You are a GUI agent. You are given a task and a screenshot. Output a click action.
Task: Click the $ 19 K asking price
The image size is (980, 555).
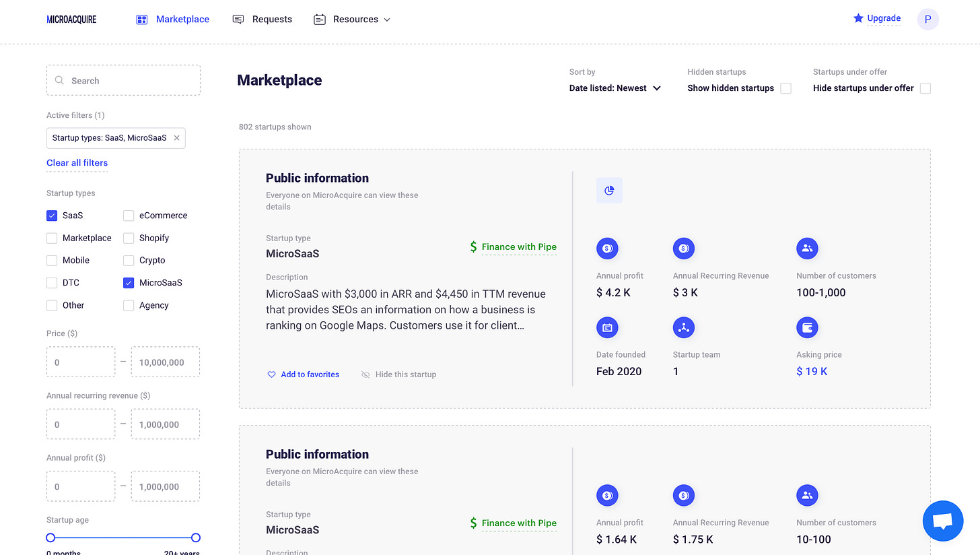click(812, 371)
